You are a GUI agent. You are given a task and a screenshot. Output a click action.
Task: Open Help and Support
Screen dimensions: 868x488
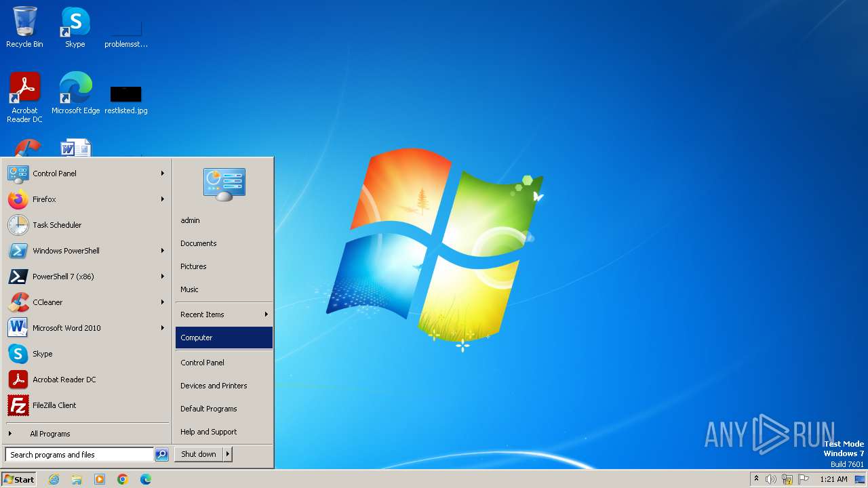point(224,432)
